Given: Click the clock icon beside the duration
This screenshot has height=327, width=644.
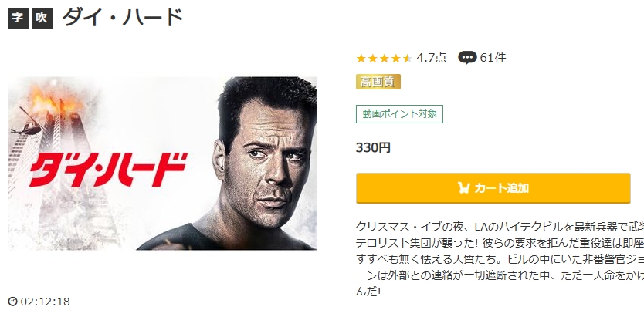Looking at the screenshot, I should click(12, 302).
